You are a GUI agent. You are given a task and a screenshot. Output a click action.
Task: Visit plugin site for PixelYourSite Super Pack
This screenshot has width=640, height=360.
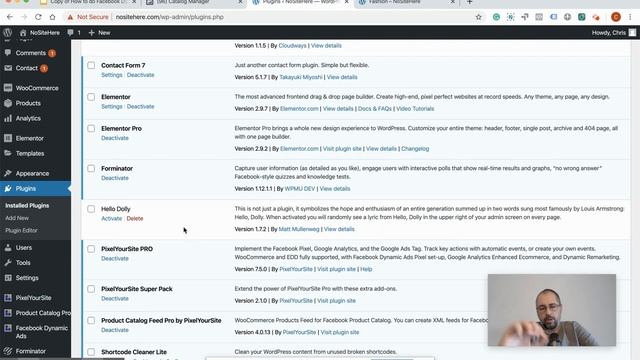click(336, 301)
